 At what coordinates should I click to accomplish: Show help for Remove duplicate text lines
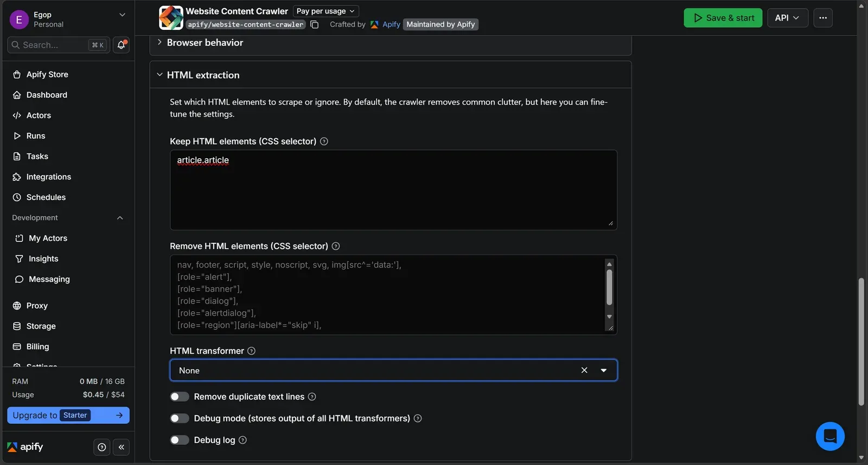[312, 397]
